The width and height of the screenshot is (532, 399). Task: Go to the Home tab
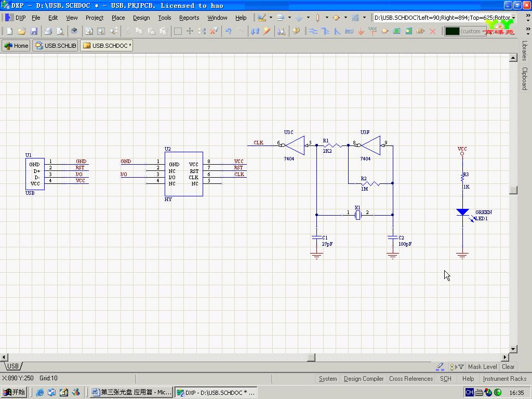pyautogui.click(x=16, y=46)
